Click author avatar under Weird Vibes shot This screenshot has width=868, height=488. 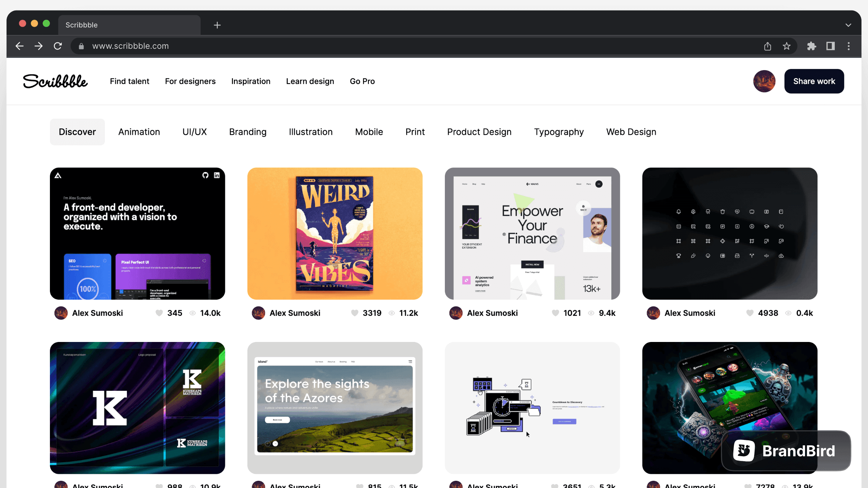pos(259,313)
